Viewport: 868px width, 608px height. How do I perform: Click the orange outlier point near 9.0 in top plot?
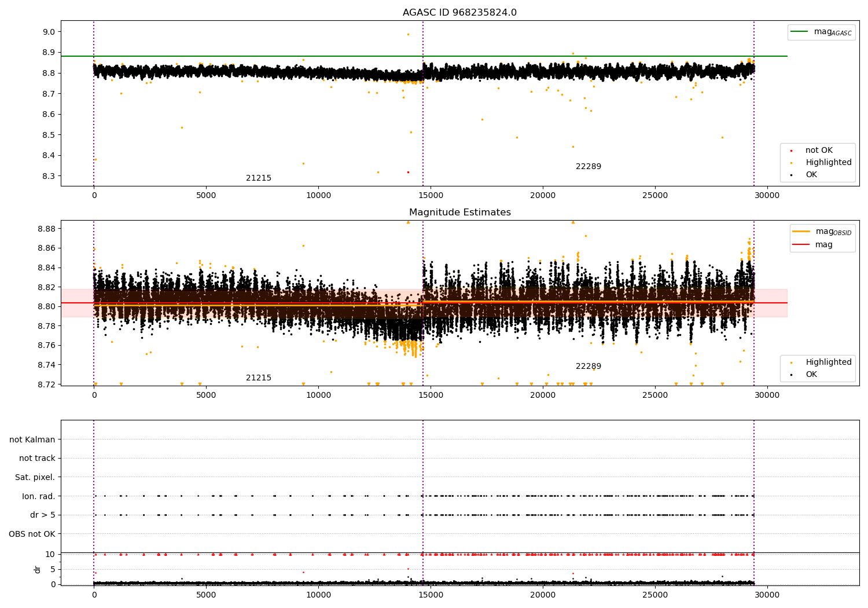coord(408,34)
